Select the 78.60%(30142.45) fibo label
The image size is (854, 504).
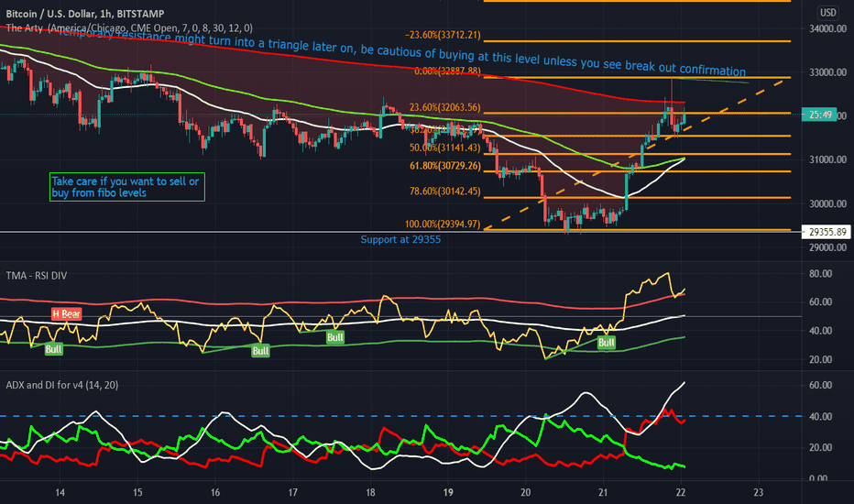[445, 192]
